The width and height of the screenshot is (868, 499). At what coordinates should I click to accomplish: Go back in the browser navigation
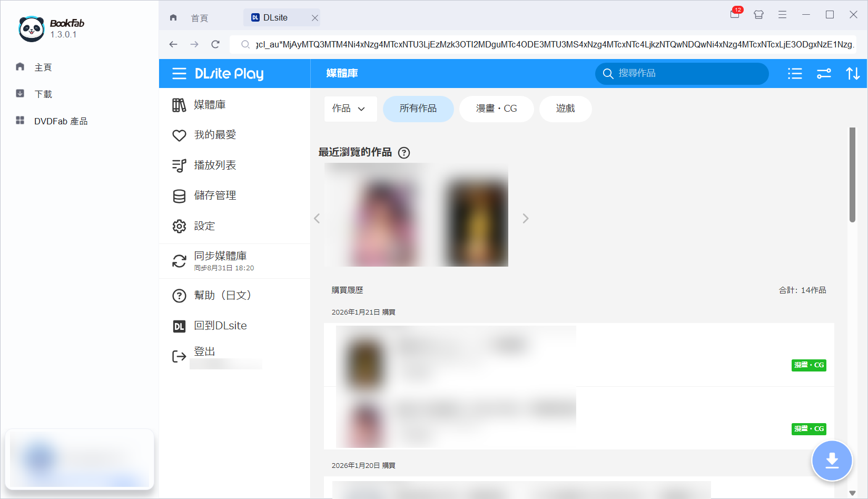(173, 44)
